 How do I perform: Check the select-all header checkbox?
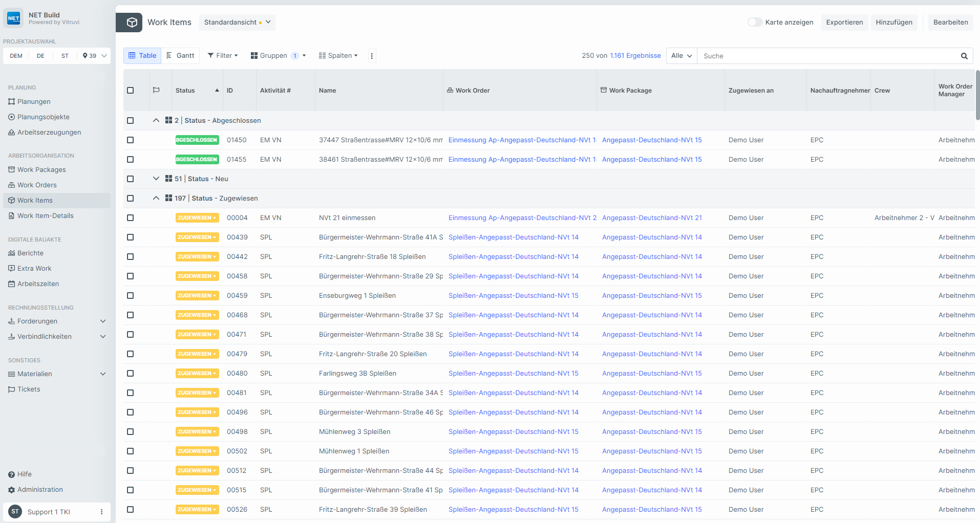[x=130, y=91]
